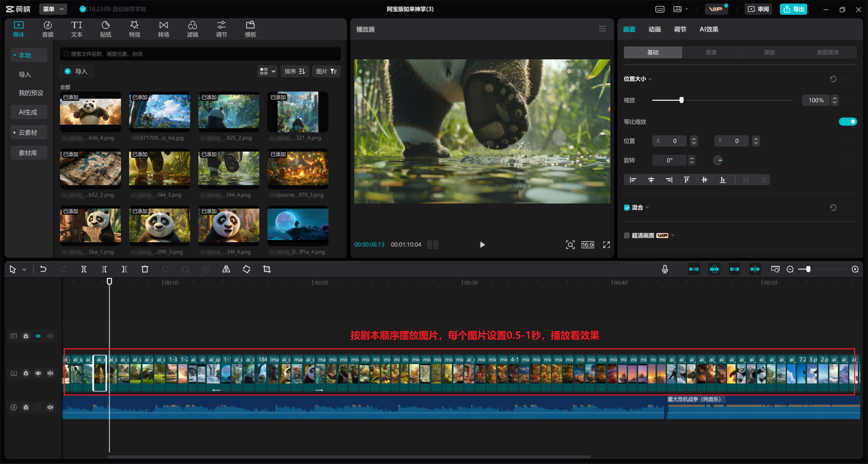Delete selected clip with trash icon
Image resolution: width=868 pixels, height=464 pixels.
coord(145,269)
